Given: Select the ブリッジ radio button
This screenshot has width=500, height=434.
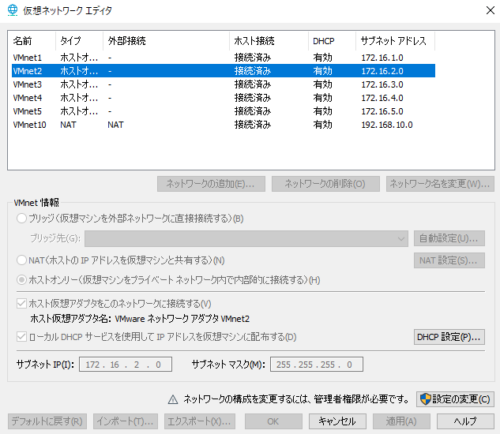Looking at the screenshot, I should 22,219.
